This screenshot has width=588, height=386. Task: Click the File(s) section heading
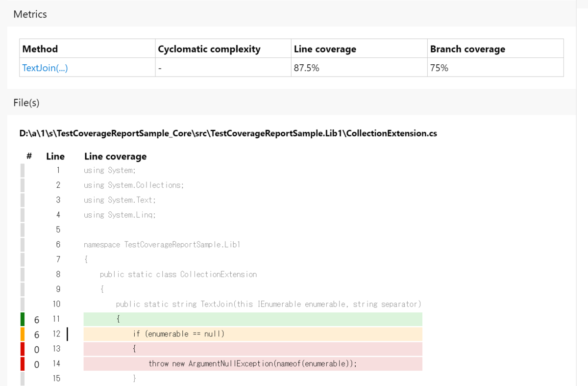tap(26, 103)
